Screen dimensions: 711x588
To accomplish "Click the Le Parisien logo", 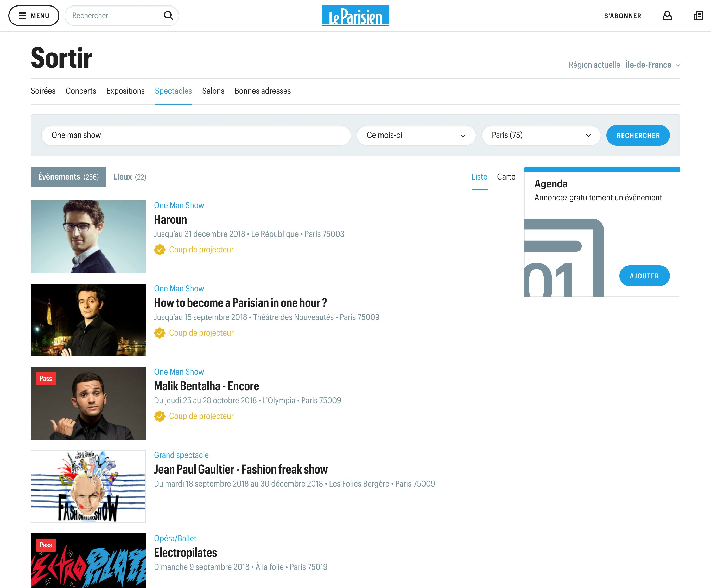I will pyautogui.click(x=355, y=16).
